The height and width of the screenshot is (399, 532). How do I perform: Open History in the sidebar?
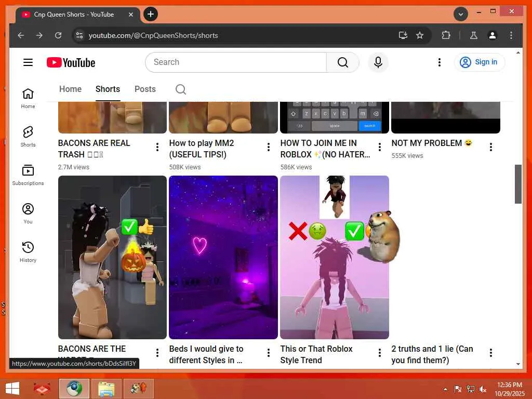pyautogui.click(x=28, y=252)
